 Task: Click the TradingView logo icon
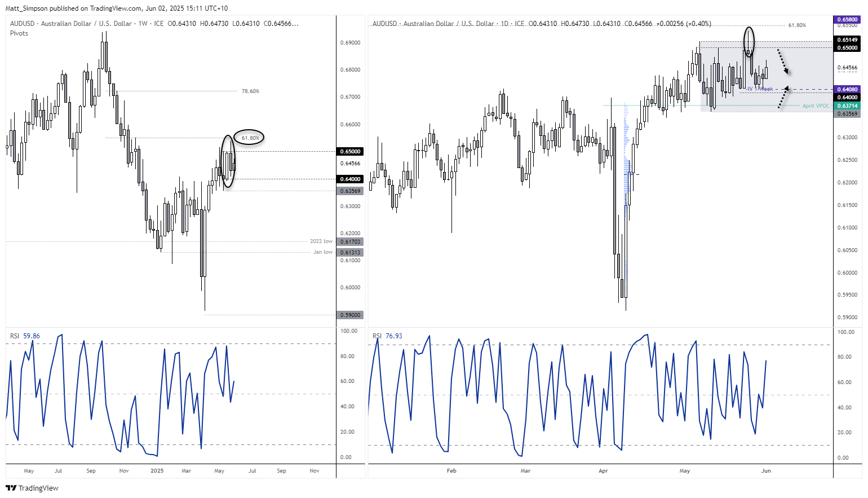coord(12,488)
